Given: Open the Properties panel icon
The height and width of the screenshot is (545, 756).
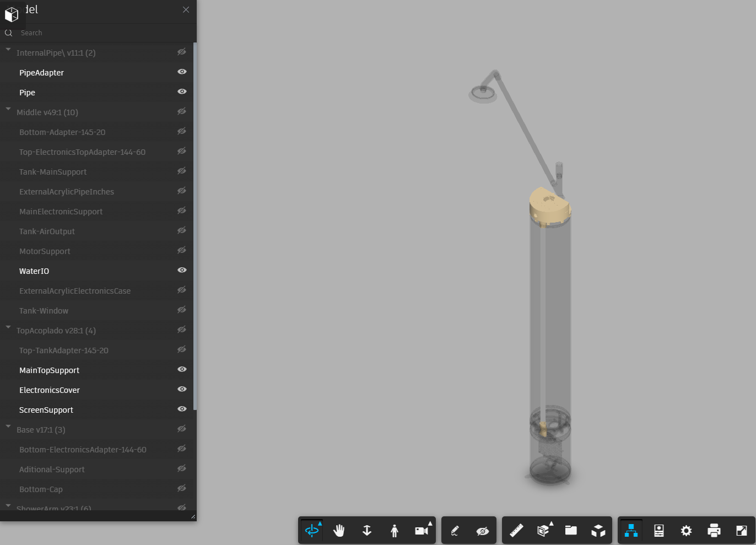Looking at the screenshot, I should point(659,531).
